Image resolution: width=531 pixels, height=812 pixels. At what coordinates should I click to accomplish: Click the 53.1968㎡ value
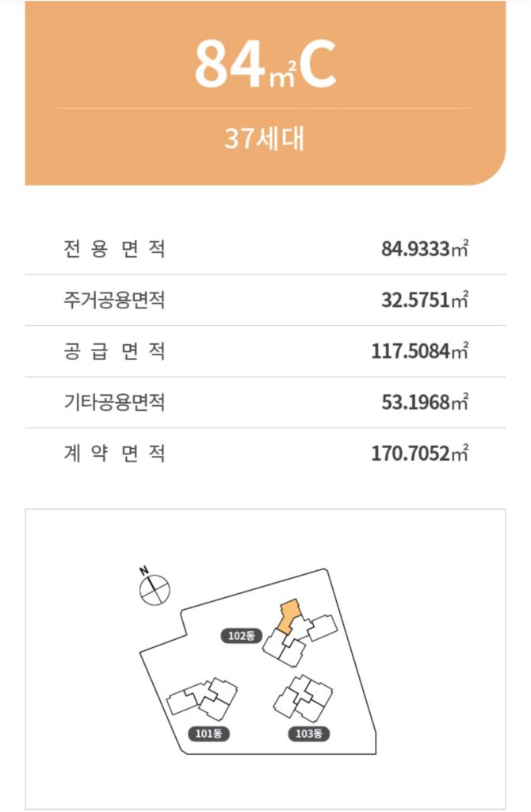coord(425,402)
